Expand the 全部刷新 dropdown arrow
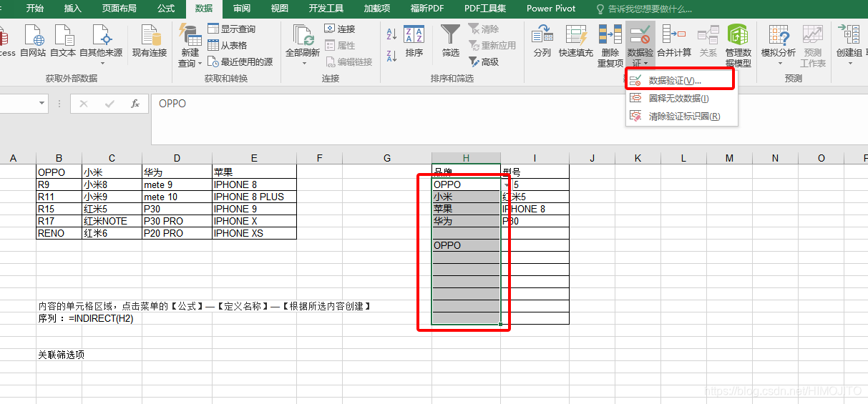The height and width of the screenshot is (404, 868). (303, 63)
